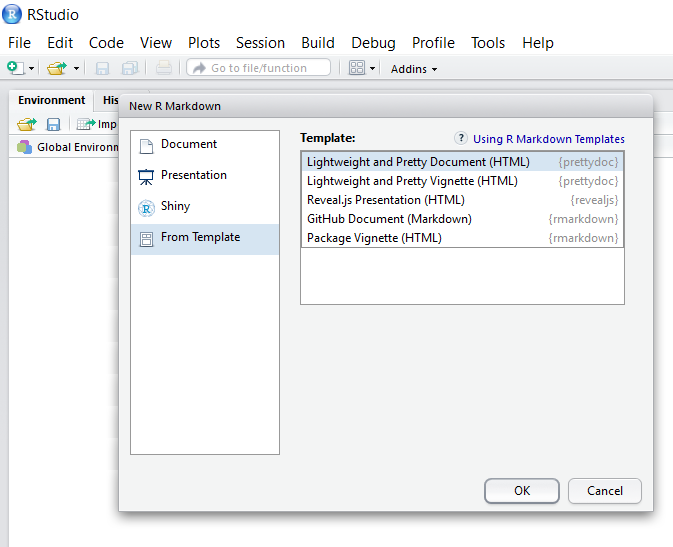Screen dimensions: 673x547
Task: Click the Presentation easel icon
Action: (x=146, y=177)
